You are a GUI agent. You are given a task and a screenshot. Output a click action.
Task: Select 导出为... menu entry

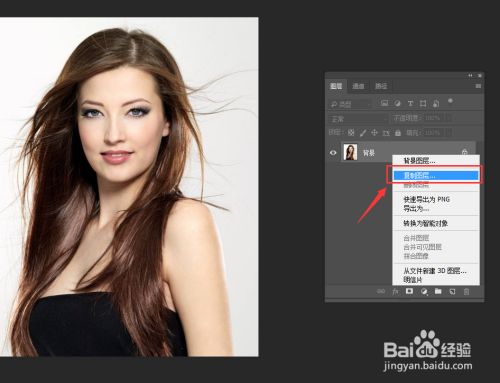436,209
